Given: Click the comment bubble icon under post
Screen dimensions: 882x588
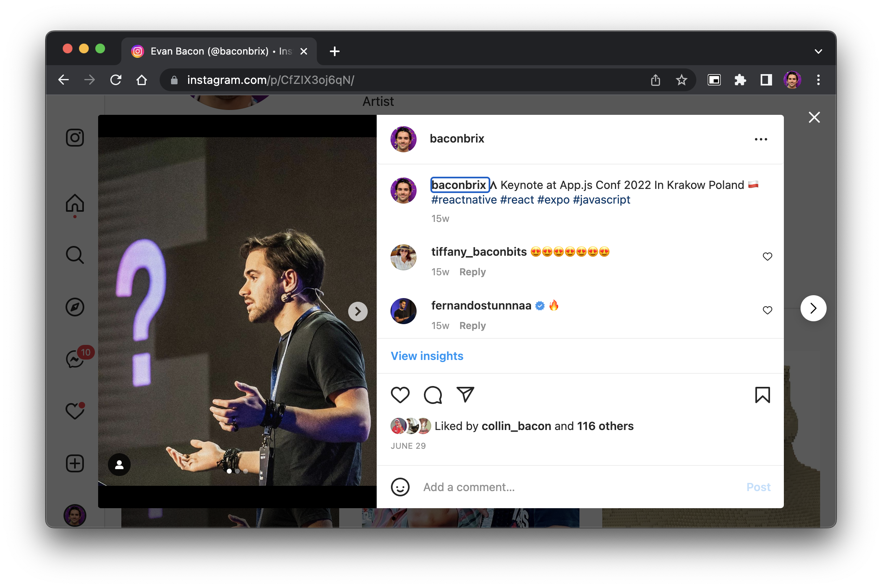Looking at the screenshot, I should pyautogui.click(x=432, y=395).
